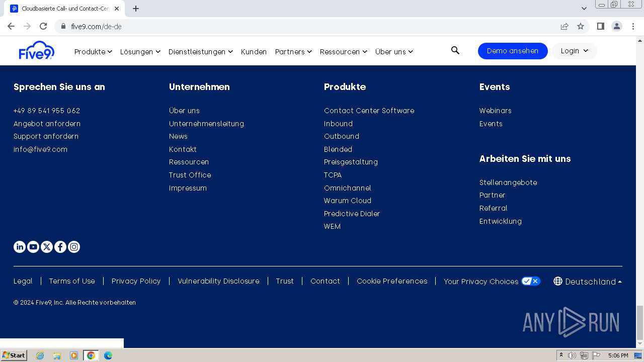Screen dimensions: 644x362
Task: Open Angebot anfordern link
Action: coord(47,124)
